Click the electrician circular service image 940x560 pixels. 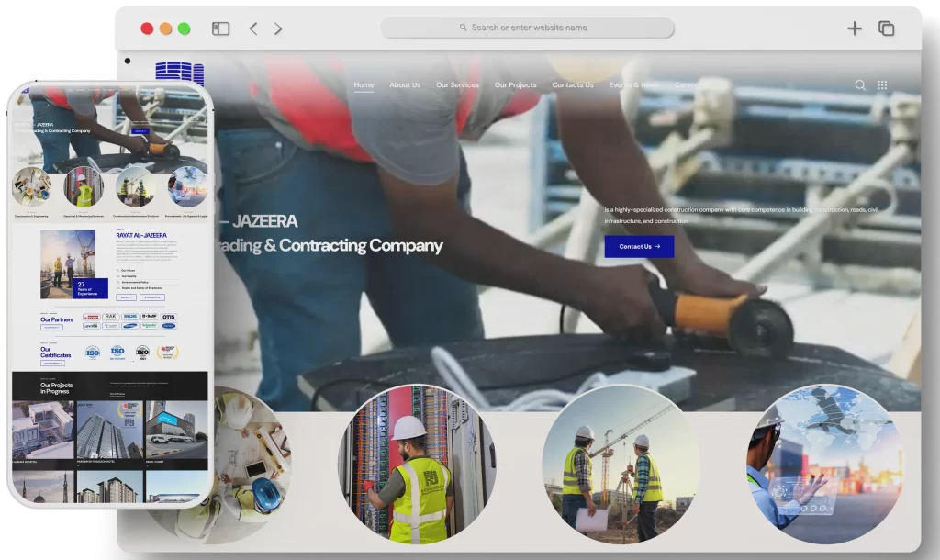(x=417, y=465)
